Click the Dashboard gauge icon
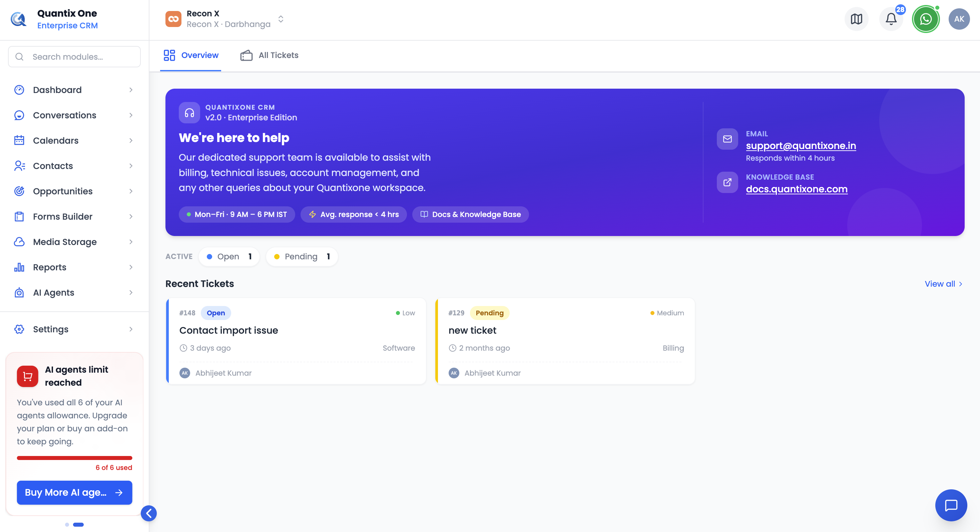Screen dimensions: 980x532 coord(19,90)
